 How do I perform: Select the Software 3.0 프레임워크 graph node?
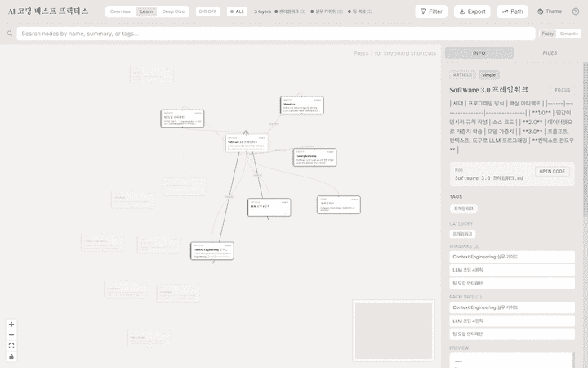point(247,143)
